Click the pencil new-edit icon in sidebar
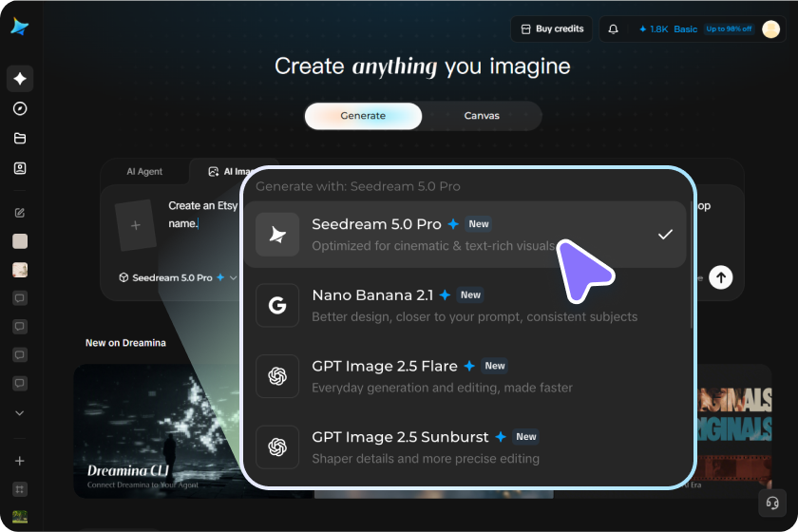Image resolution: width=798 pixels, height=532 pixels. coord(20,213)
